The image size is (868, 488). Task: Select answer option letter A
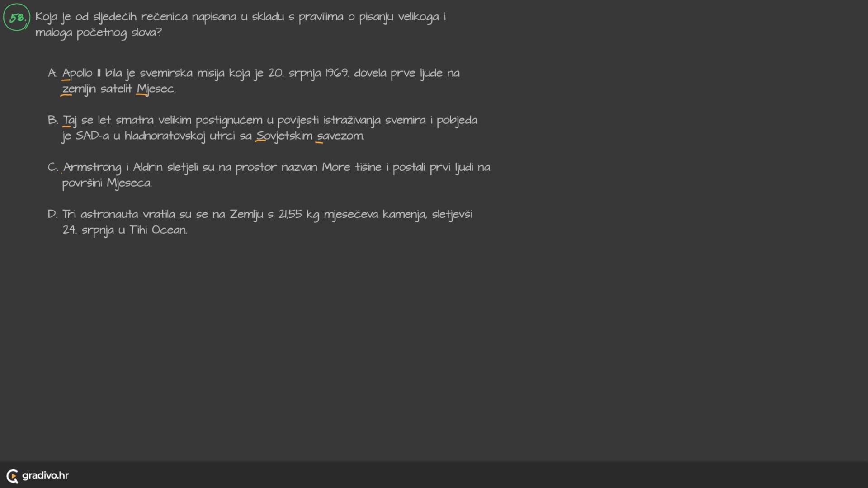[52, 73]
